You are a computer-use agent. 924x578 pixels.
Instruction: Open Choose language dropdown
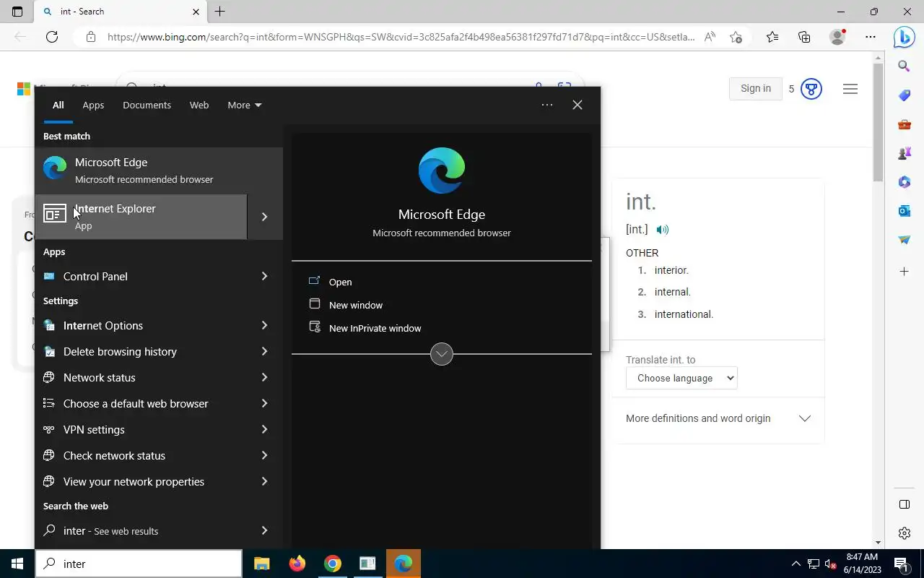click(x=681, y=378)
